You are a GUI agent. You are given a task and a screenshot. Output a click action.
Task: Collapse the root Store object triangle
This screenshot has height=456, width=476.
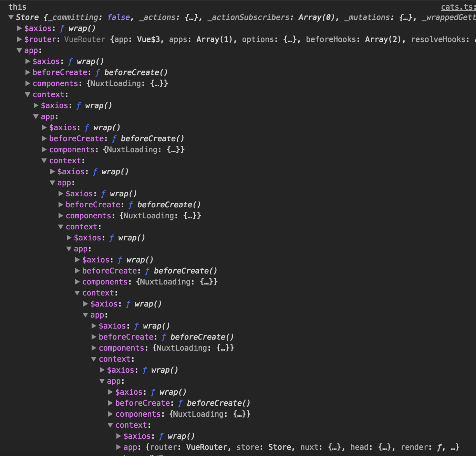11,17
